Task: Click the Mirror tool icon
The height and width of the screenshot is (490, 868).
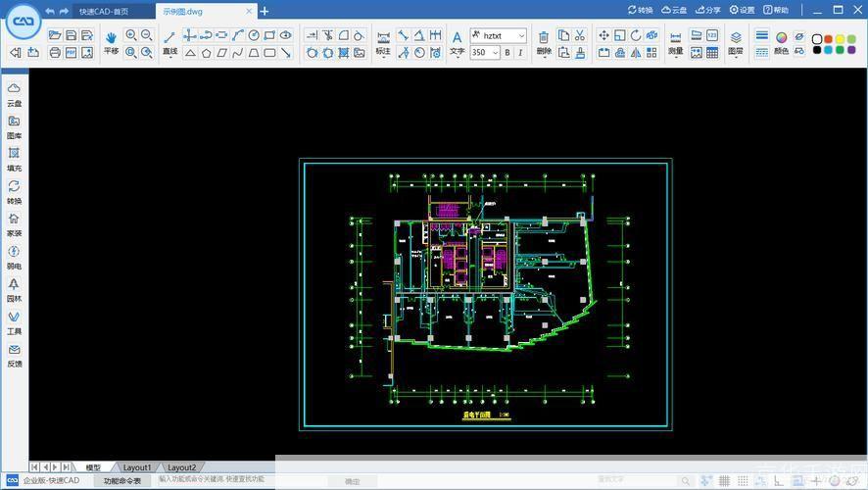Action: 636,53
